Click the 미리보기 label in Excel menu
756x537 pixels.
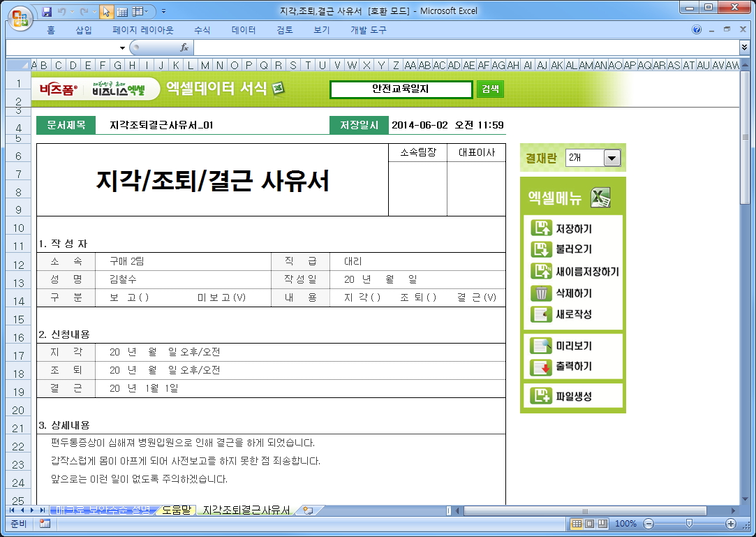pos(574,346)
